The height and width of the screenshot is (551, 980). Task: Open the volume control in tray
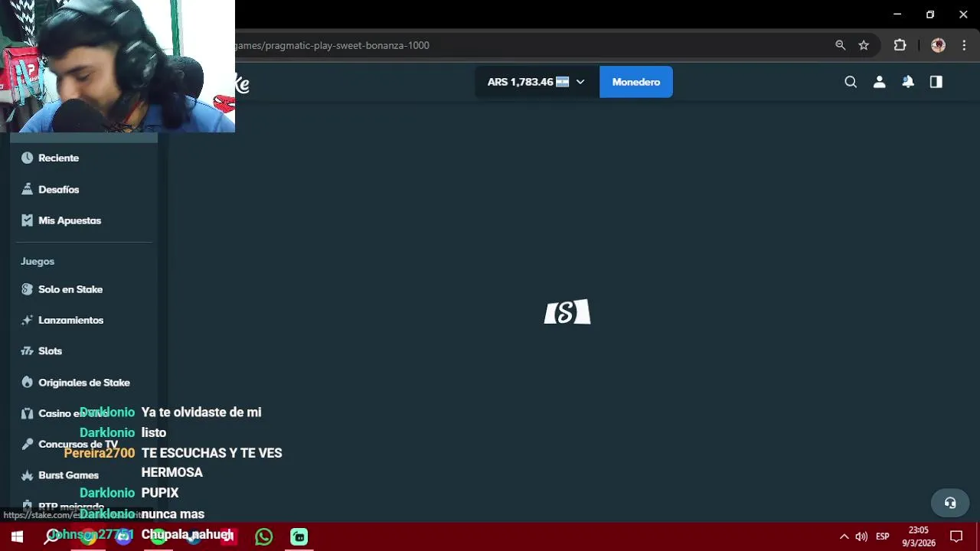click(x=861, y=536)
